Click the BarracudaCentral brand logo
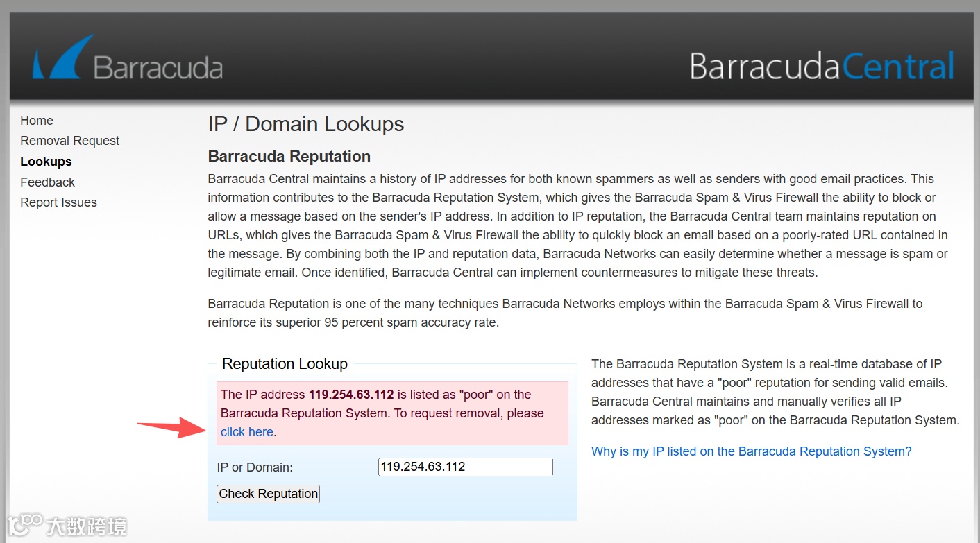 [822, 67]
